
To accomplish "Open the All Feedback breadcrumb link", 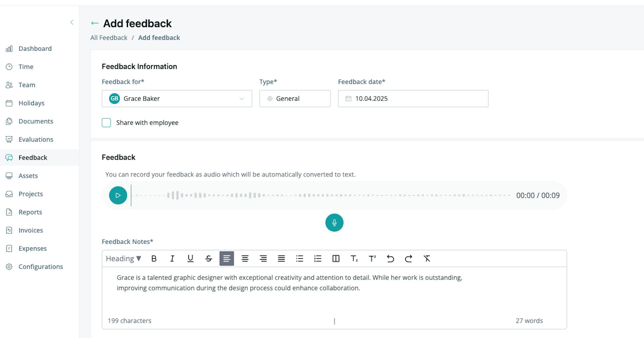I will coord(109,38).
